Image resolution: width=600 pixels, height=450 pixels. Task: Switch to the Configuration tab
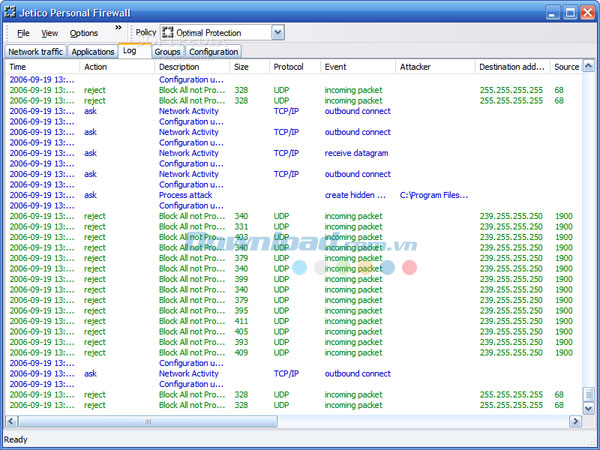pos(214,51)
